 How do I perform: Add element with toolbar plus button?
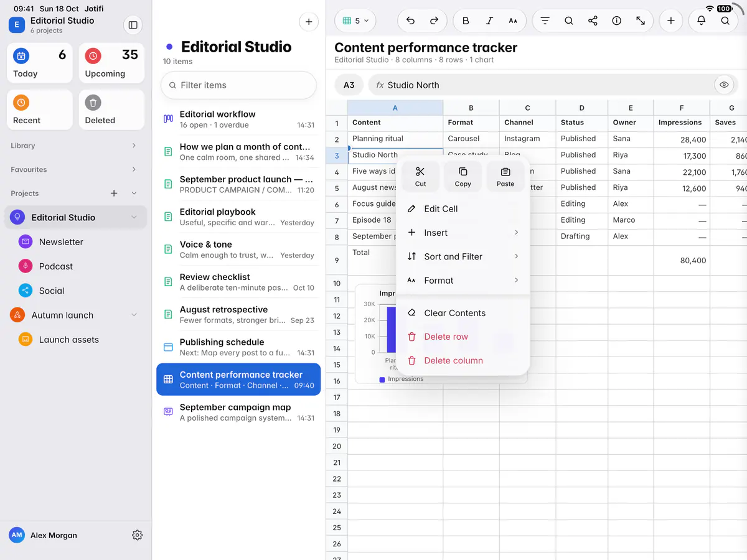[670, 21]
